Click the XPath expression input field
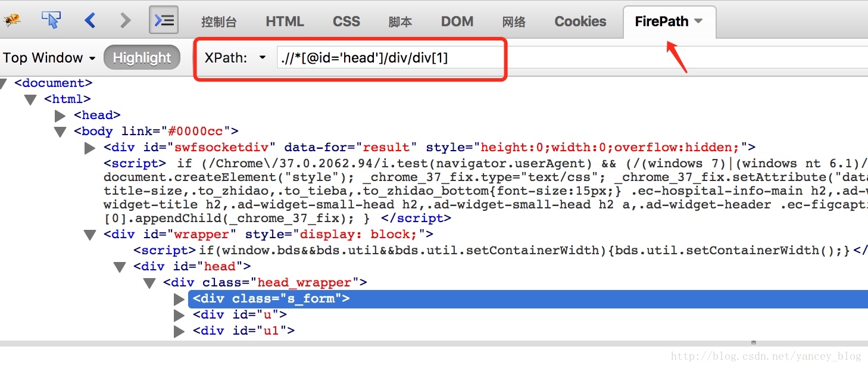 [x=572, y=58]
